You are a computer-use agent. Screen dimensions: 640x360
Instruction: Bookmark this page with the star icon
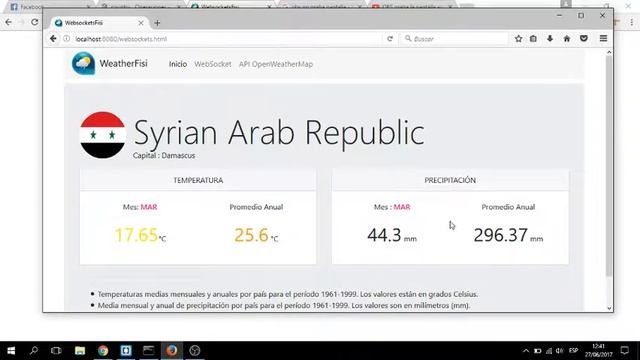518,39
